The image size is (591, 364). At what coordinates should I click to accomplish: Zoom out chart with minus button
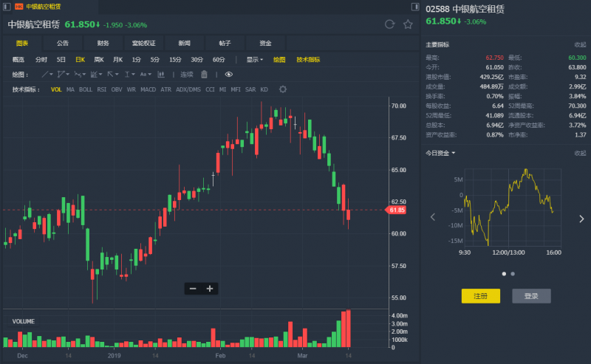point(193,289)
